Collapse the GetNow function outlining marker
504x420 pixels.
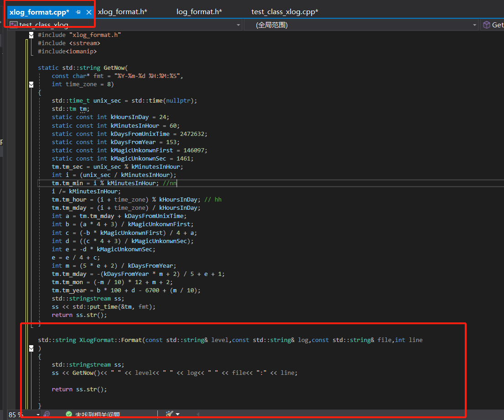click(31, 84)
